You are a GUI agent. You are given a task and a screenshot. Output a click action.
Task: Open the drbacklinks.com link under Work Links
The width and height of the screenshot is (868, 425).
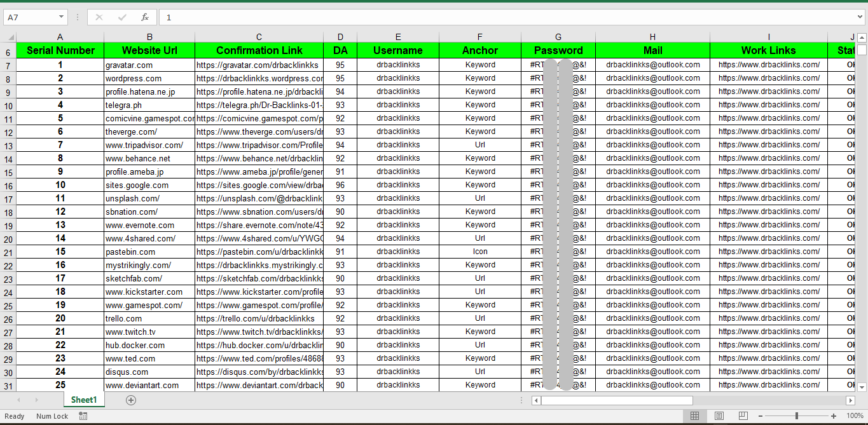click(768, 64)
